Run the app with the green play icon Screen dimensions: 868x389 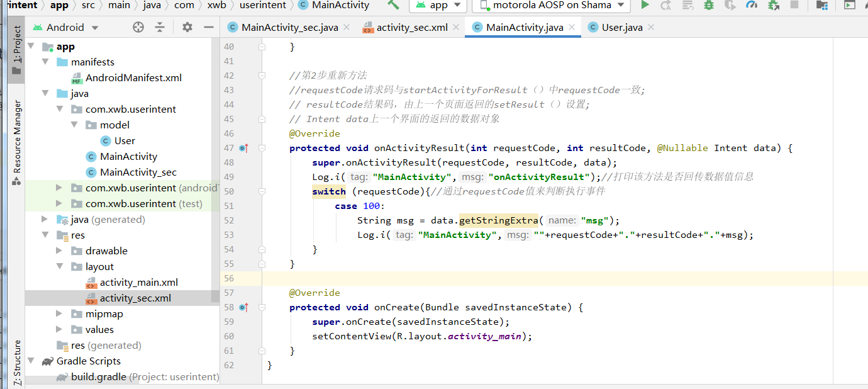[x=644, y=5]
